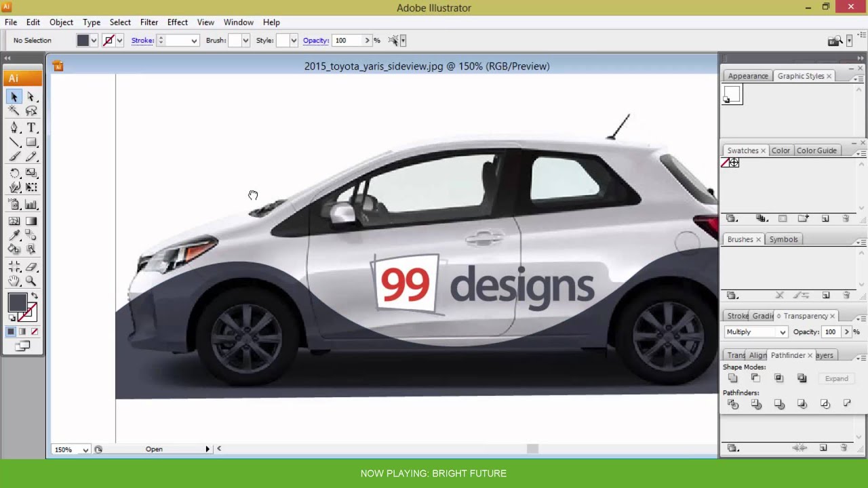
Task: Select the Type tool
Action: click(x=31, y=127)
